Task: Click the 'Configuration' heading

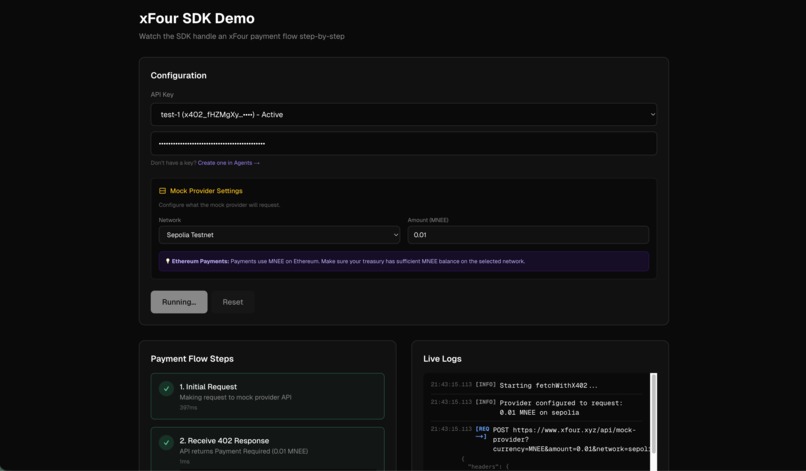Action: 178,76
